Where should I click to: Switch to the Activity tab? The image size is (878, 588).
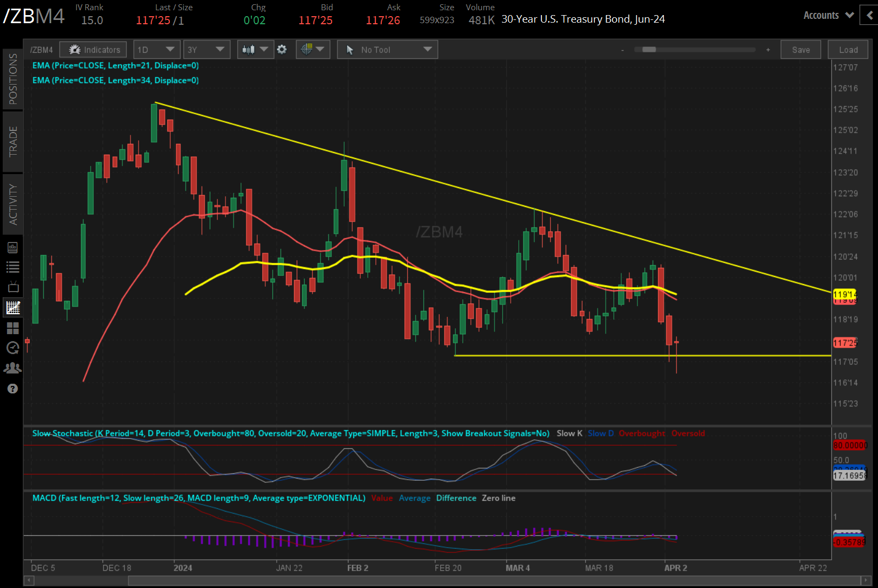point(13,204)
